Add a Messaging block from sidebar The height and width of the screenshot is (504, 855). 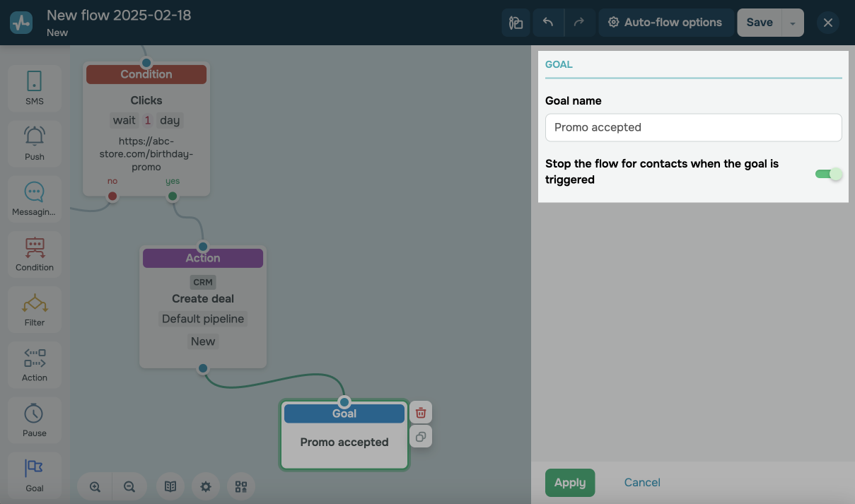(x=34, y=199)
